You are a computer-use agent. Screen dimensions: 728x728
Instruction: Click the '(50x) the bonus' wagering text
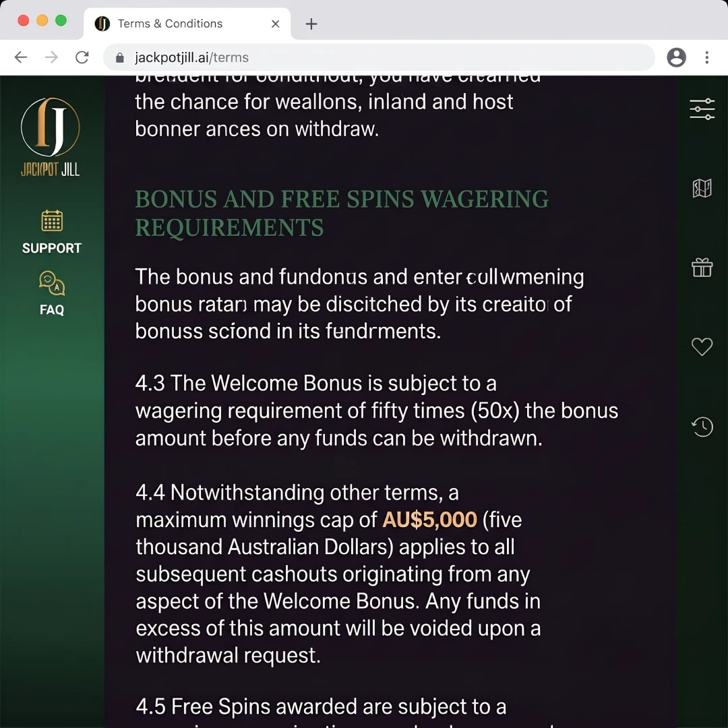click(544, 411)
